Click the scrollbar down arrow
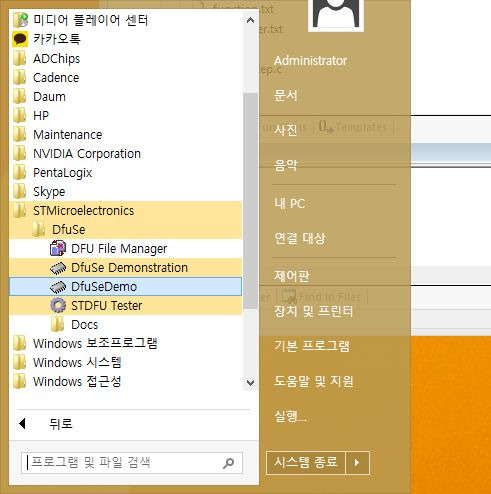491x494 pixels. tap(250, 382)
